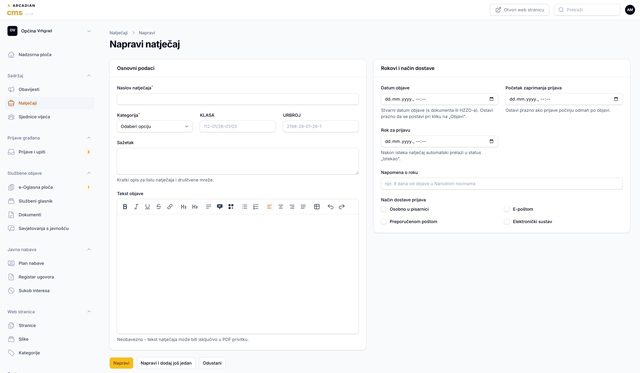Focus the Napomena o roku field
Screen dimensions: 640x373
pyautogui.click(x=502, y=184)
